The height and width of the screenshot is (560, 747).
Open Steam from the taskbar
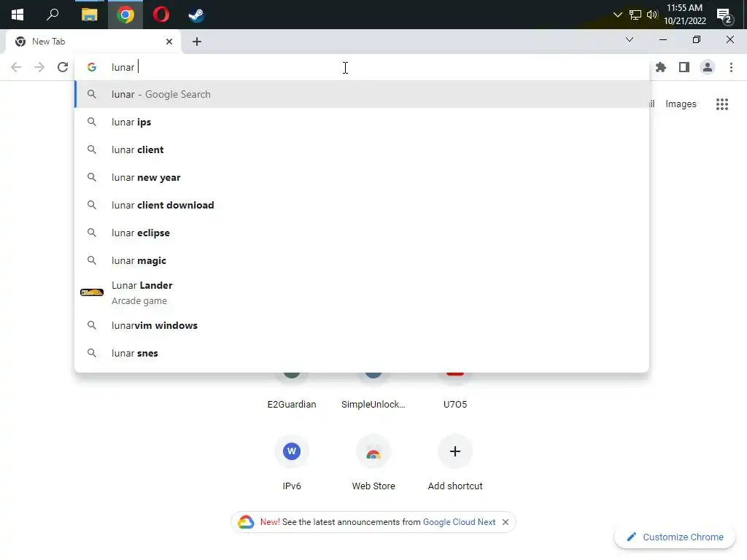[196, 15]
